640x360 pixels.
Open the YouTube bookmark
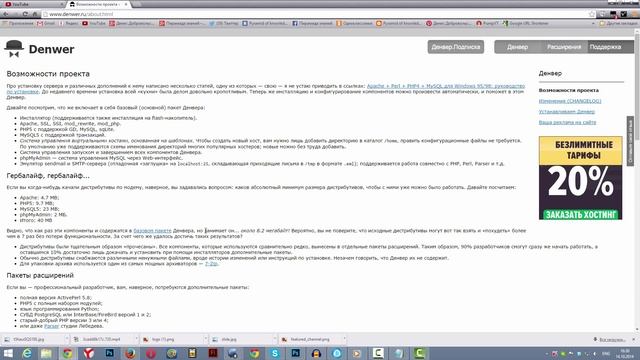tap(94, 24)
